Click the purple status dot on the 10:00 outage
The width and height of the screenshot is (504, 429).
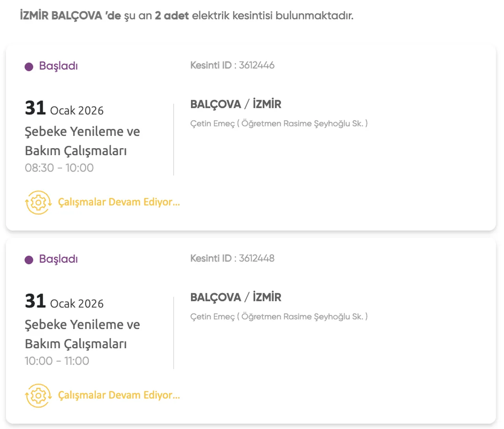(29, 260)
